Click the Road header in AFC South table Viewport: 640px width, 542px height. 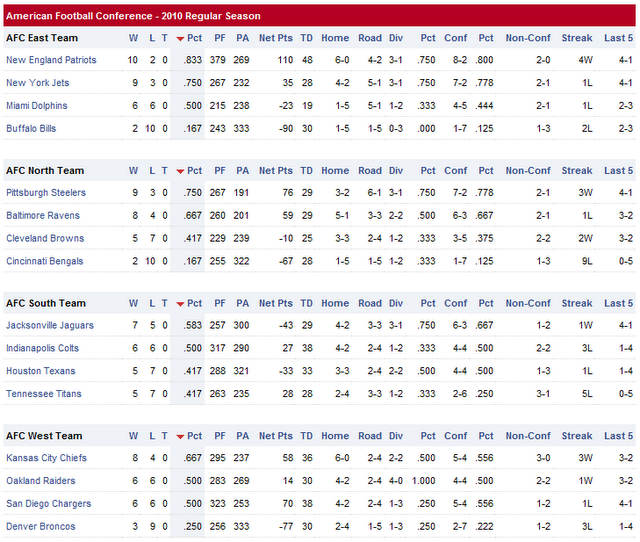[370, 303]
